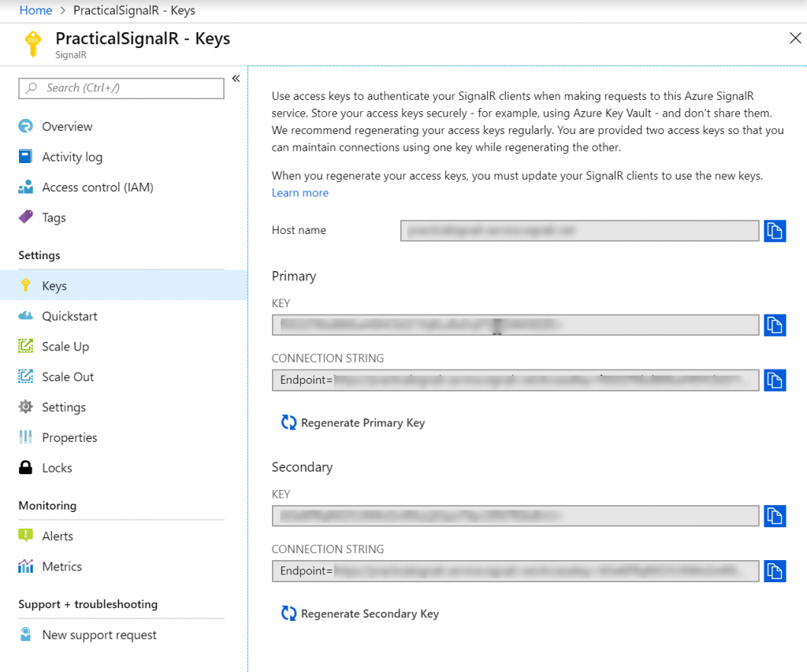Image resolution: width=807 pixels, height=672 pixels.
Task: Click Regenerate Secondary Key text
Action: [370, 614]
